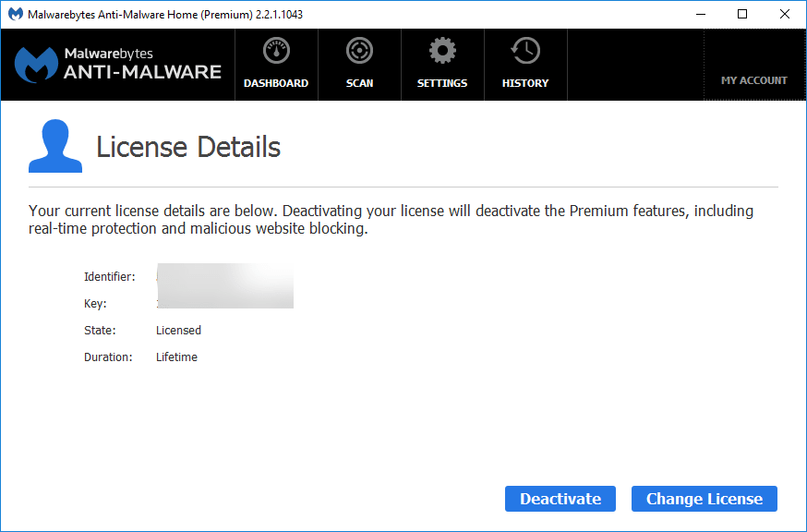
Task: Open the HISTORY tab label
Action: pyautogui.click(x=525, y=83)
